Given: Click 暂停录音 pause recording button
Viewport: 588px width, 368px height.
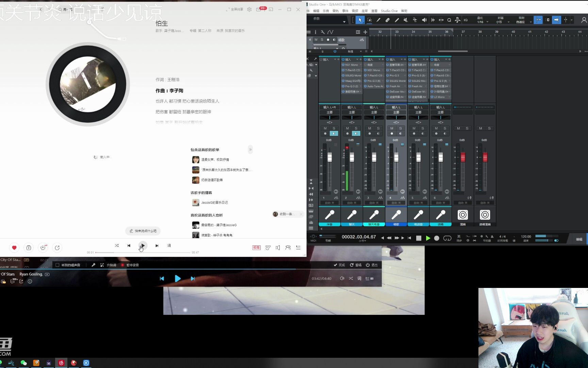Looking at the screenshot, I should tap(130, 265).
